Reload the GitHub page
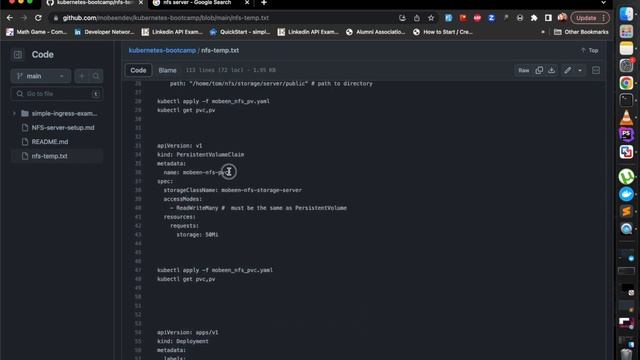This screenshot has width=640, height=360. tap(38, 18)
